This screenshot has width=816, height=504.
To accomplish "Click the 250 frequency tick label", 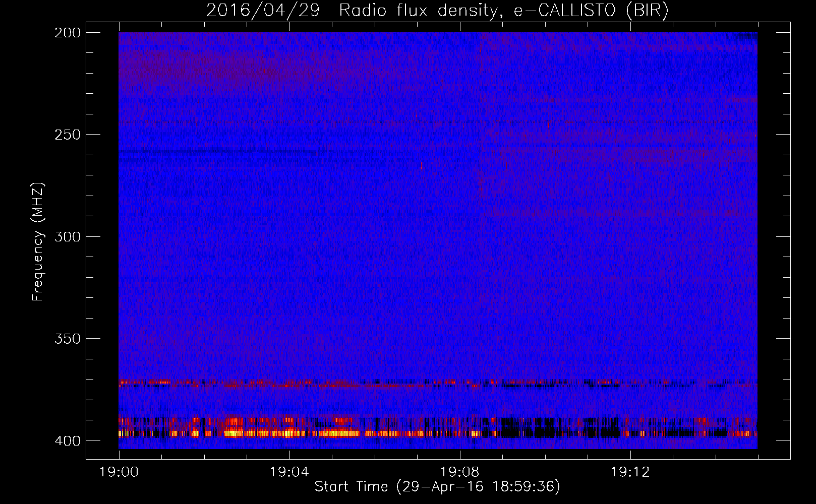I will pyautogui.click(x=68, y=135).
